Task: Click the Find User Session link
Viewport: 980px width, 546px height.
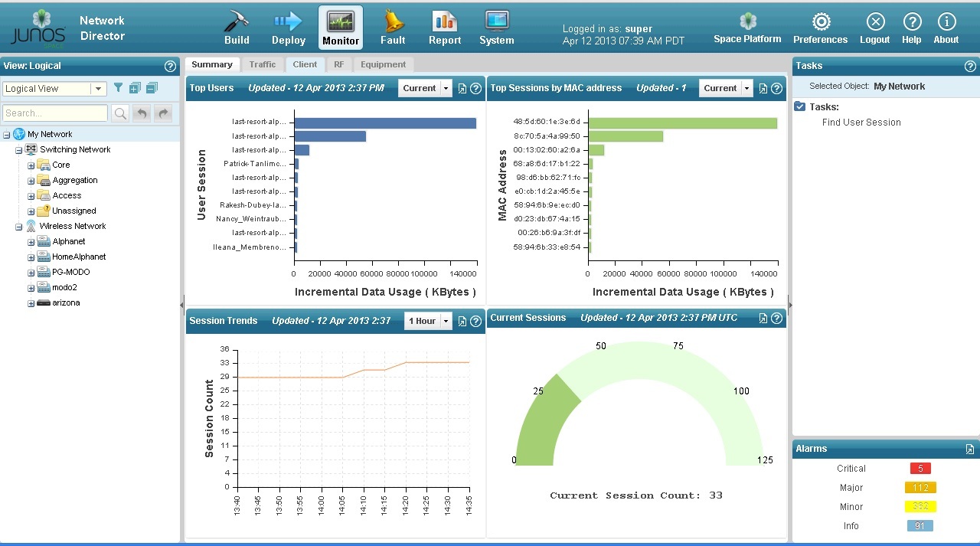Action: 861,123
